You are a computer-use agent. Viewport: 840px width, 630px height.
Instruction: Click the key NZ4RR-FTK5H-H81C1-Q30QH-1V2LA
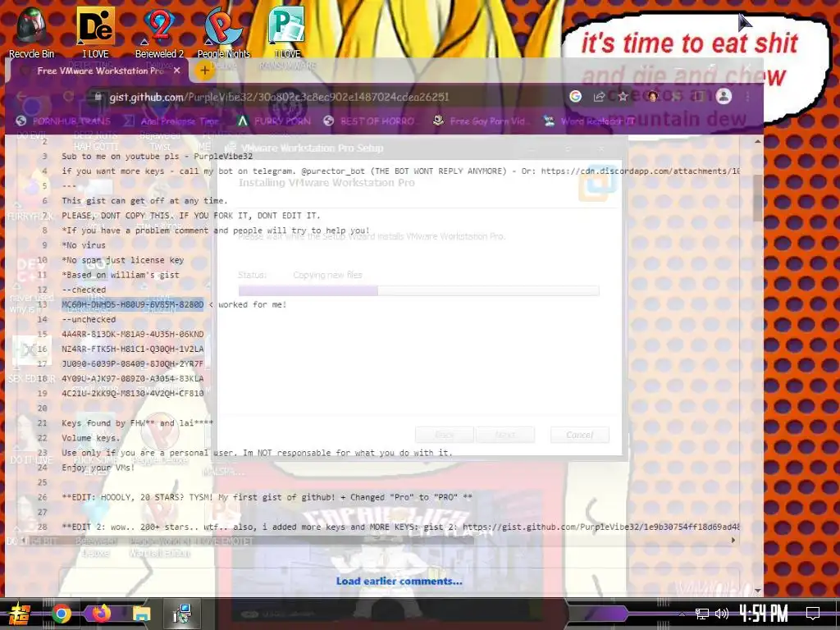point(132,349)
